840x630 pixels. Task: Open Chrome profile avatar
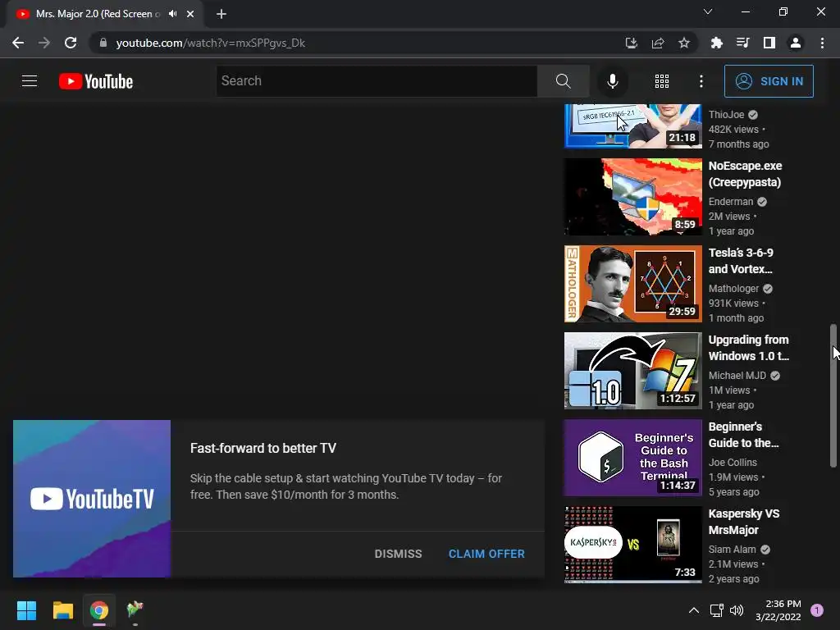pos(796,43)
